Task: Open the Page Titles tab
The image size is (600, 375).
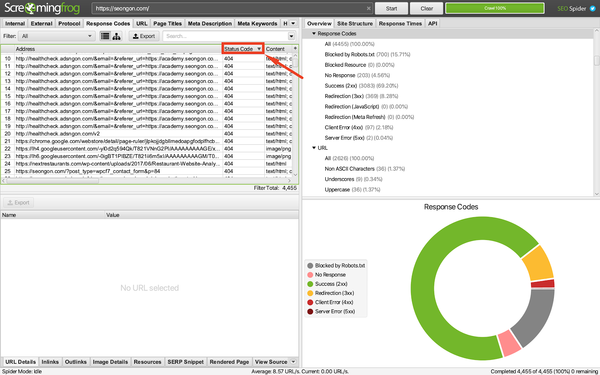Action: pos(168,23)
